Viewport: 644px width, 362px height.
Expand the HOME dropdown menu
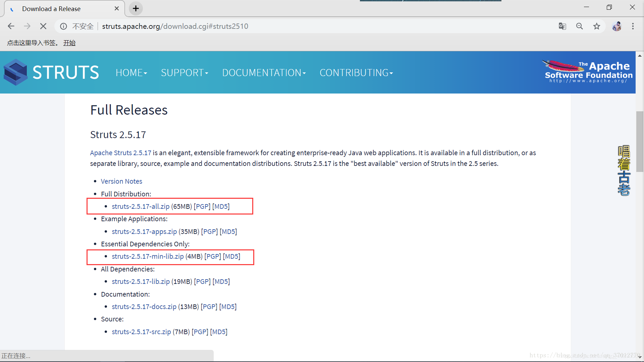(x=131, y=73)
